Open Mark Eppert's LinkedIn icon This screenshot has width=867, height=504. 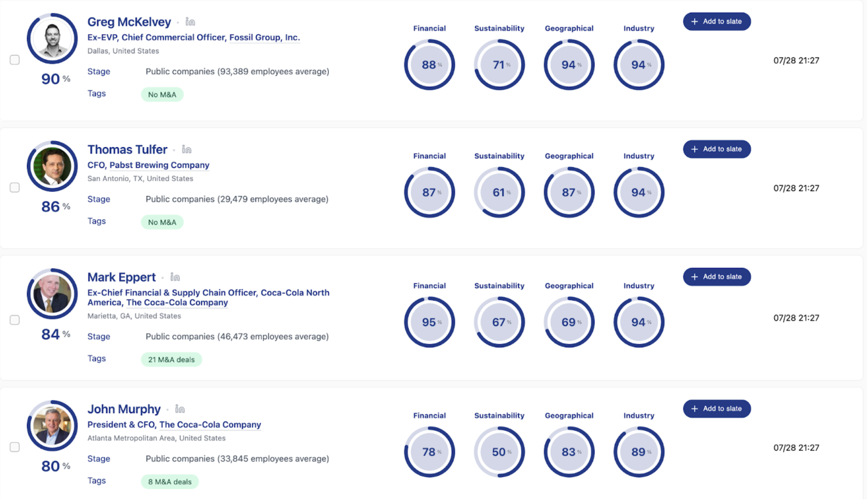coord(175,277)
